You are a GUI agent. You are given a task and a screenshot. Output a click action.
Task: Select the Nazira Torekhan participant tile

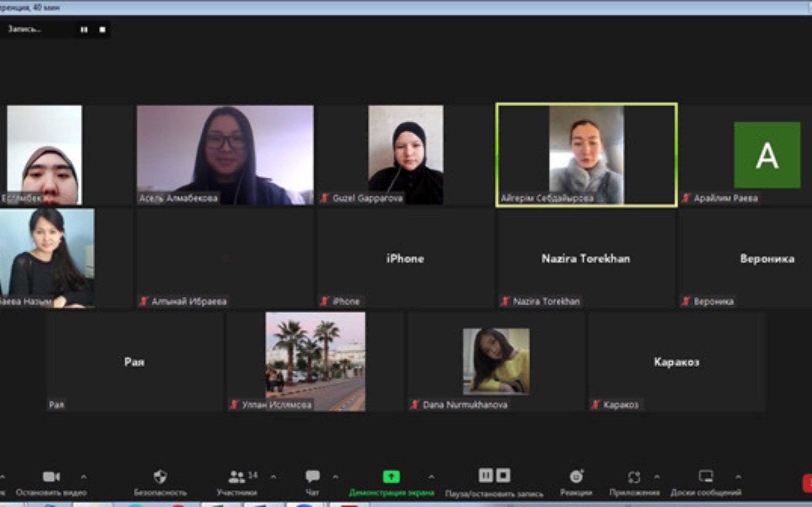[586, 258]
